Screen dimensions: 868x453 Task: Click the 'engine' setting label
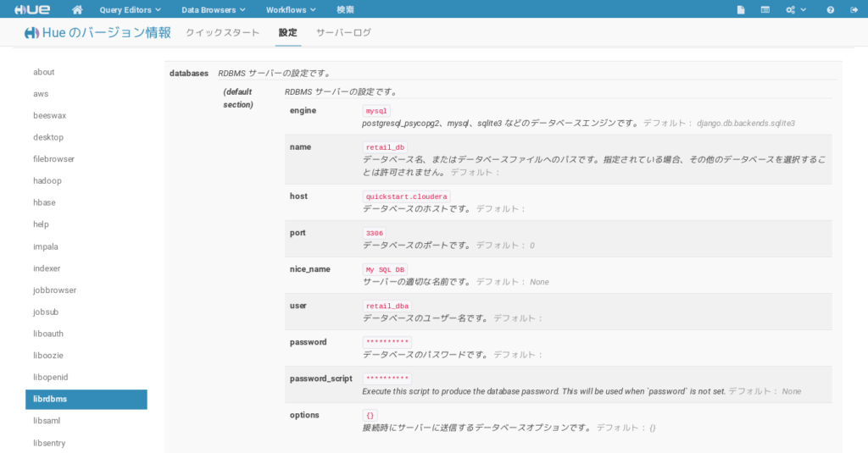pyautogui.click(x=303, y=111)
